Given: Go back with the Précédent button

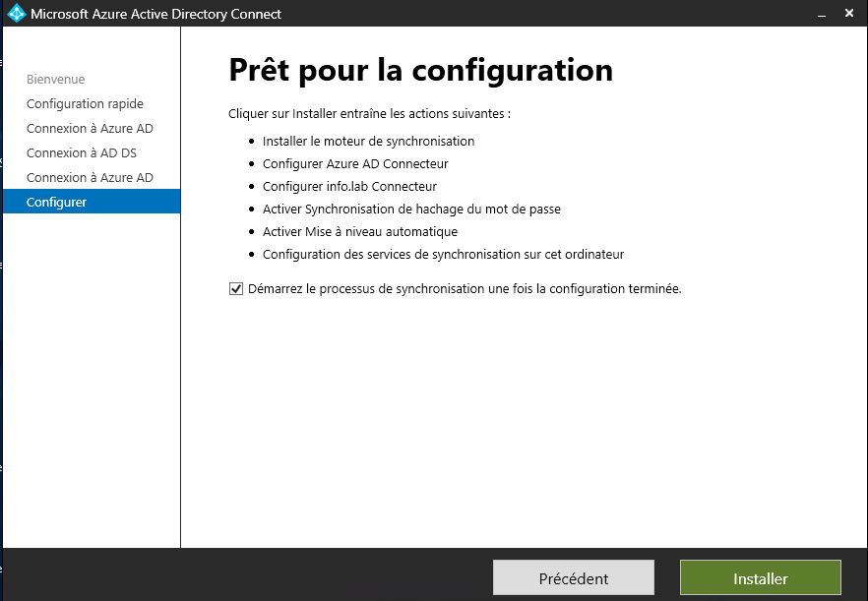Looking at the screenshot, I should point(574,578).
